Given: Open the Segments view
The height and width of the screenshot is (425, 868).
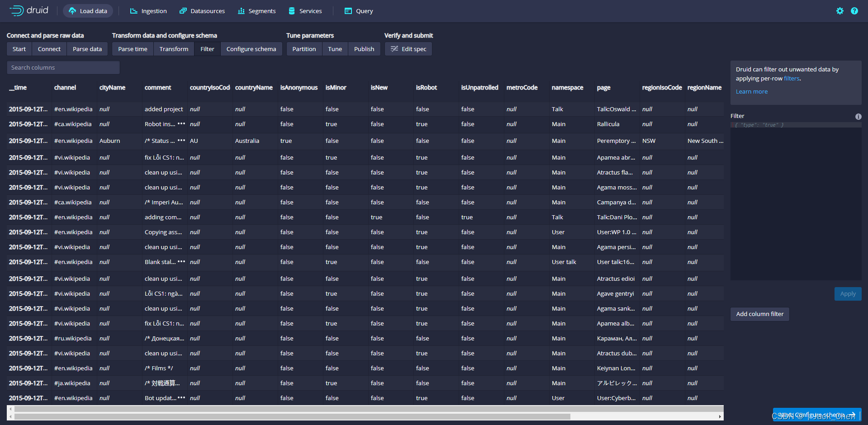Looking at the screenshot, I should tap(256, 11).
